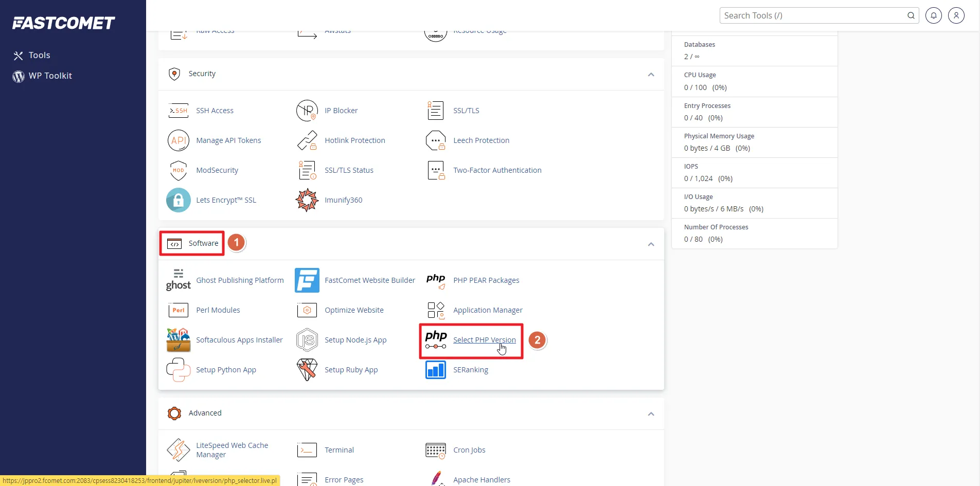The width and height of the screenshot is (980, 486).
Task: Click Hotlink Protection icon
Action: click(307, 140)
